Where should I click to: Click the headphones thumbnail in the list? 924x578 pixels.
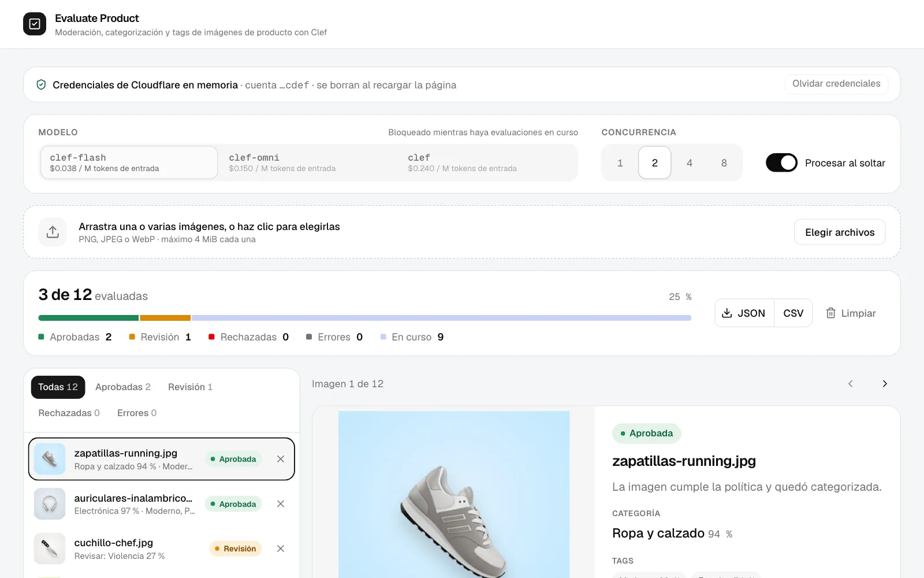(x=50, y=504)
